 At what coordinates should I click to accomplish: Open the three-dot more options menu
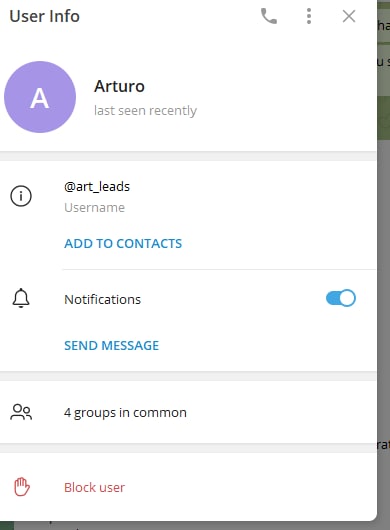pos(309,16)
